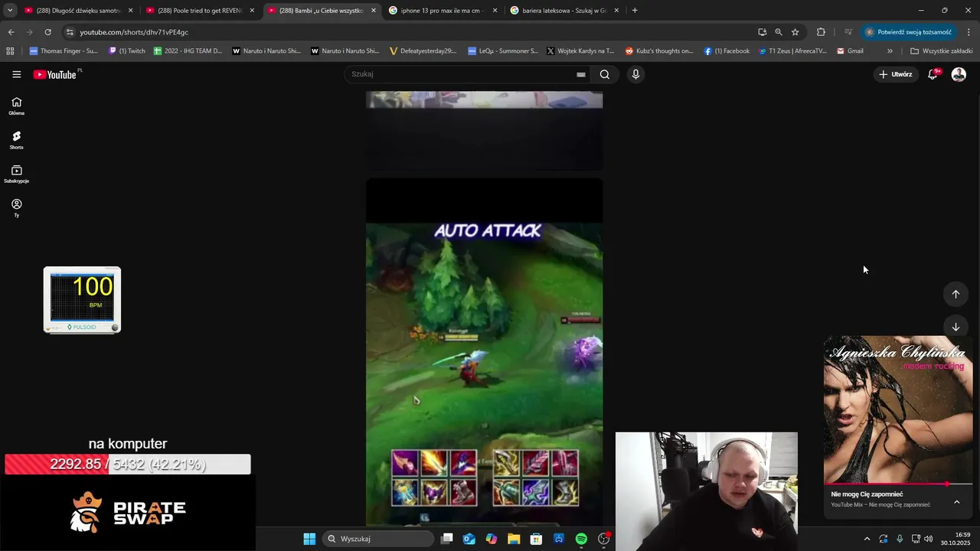Viewport: 980px width, 551px height.
Task: Open the zoom magnifier in address bar
Action: [x=779, y=32]
